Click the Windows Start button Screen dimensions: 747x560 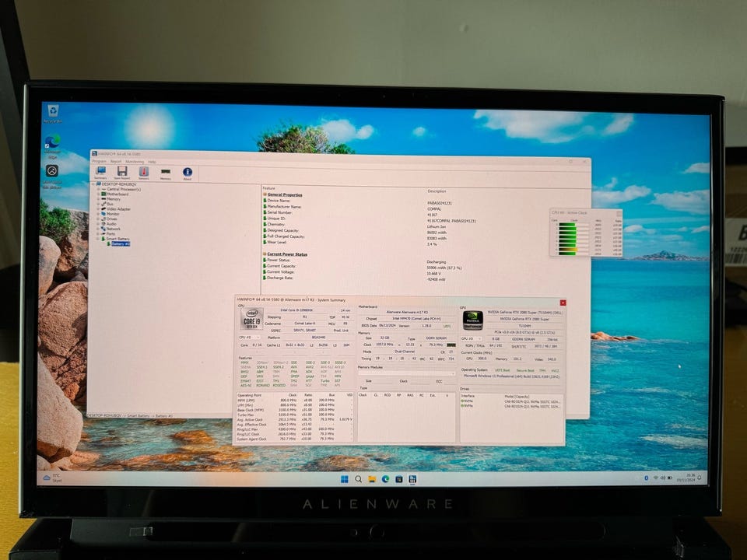coord(345,478)
